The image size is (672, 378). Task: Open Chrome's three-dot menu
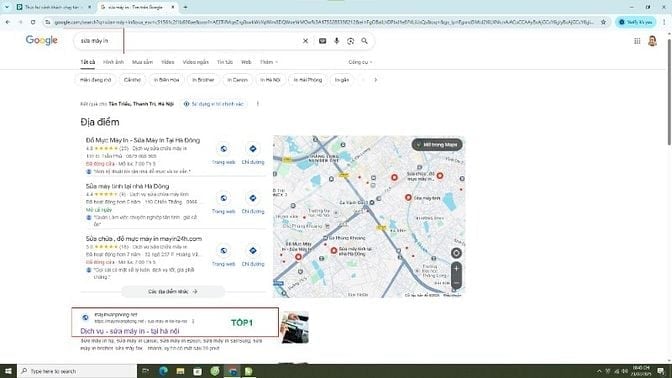[x=664, y=22]
